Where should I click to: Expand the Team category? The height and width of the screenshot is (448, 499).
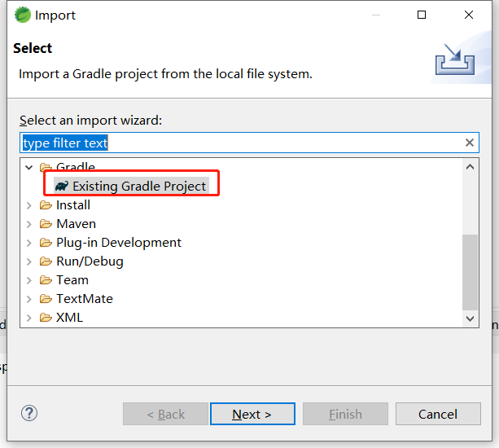pyautogui.click(x=29, y=280)
